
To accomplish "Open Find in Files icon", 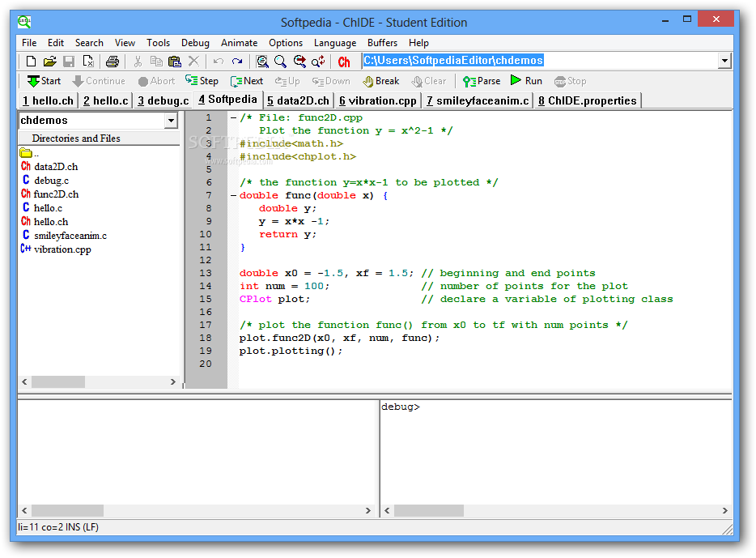I will [x=262, y=62].
